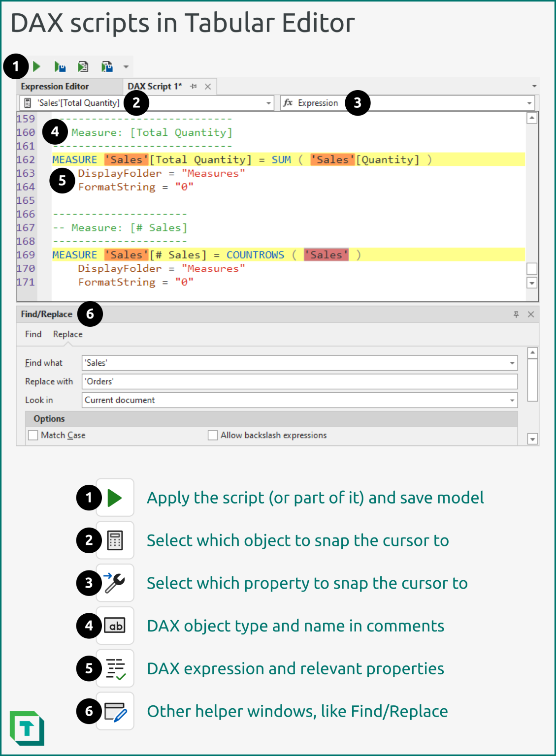The width and height of the screenshot is (556, 756).
Task: Close the DAX Script 1 tab
Action: 207,86
